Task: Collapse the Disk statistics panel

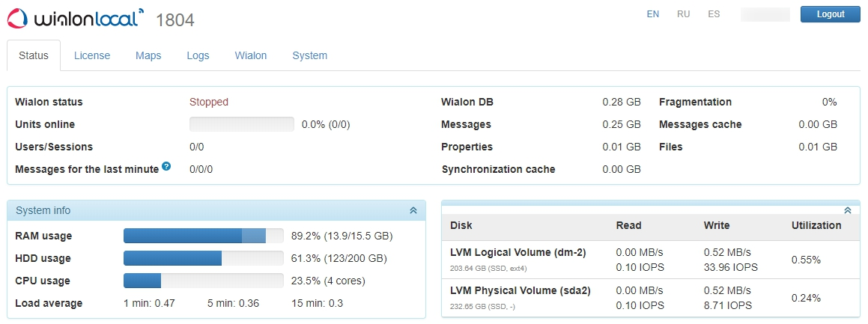Action: (x=848, y=211)
